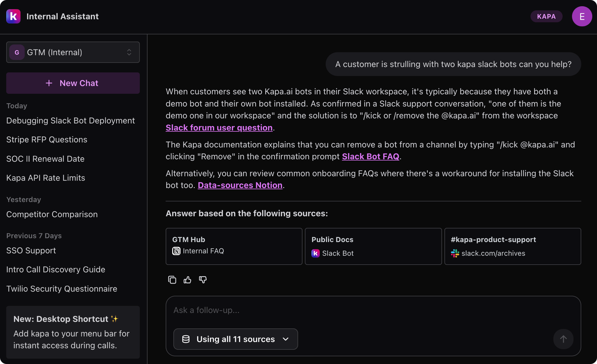The height and width of the screenshot is (364, 597).
Task: Click the Today section heading
Action: pos(17,106)
